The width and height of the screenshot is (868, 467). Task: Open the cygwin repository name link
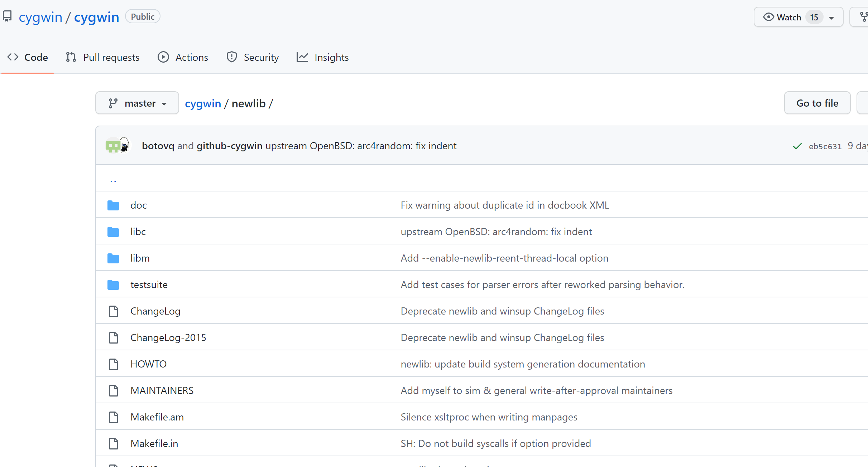[x=96, y=17]
